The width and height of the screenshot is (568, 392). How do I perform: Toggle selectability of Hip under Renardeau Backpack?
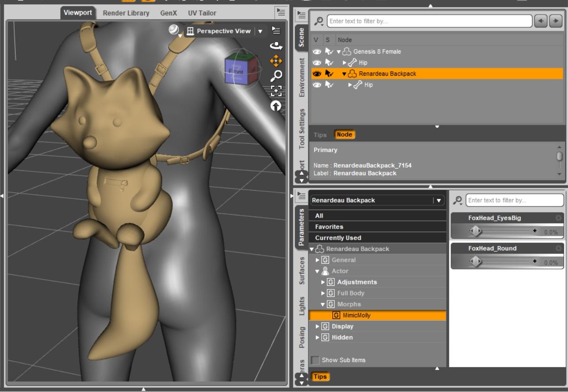[x=329, y=85]
